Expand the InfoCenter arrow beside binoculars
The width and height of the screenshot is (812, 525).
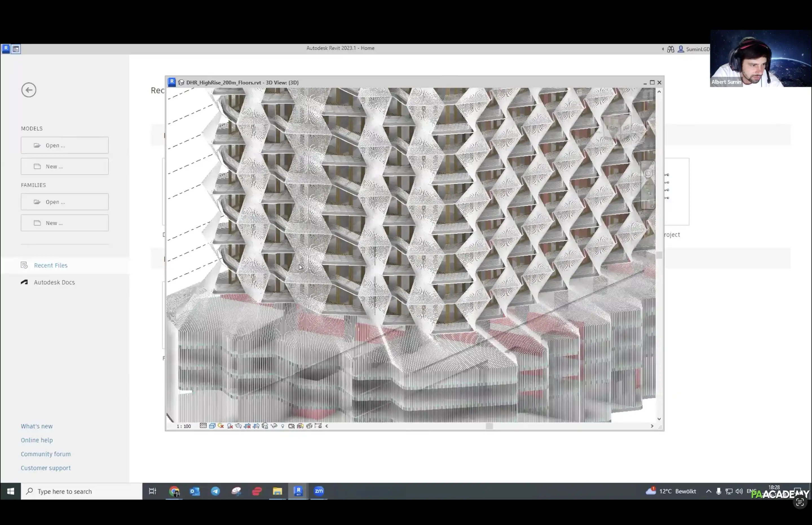pyautogui.click(x=663, y=49)
